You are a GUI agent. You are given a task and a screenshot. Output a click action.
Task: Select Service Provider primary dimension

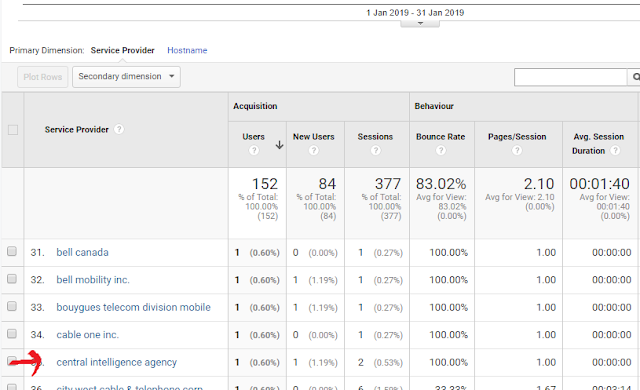click(x=122, y=50)
